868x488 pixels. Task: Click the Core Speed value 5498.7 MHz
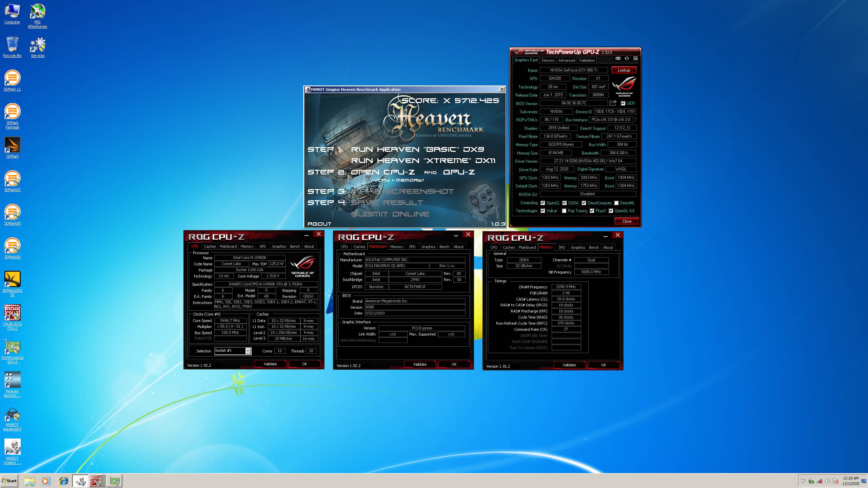pyautogui.click(x=230, y=321)
